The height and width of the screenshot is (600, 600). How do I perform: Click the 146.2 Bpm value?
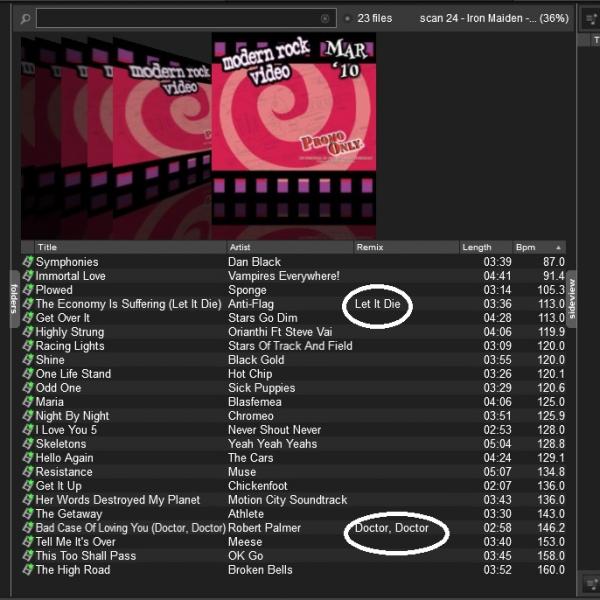click(551, 528)
